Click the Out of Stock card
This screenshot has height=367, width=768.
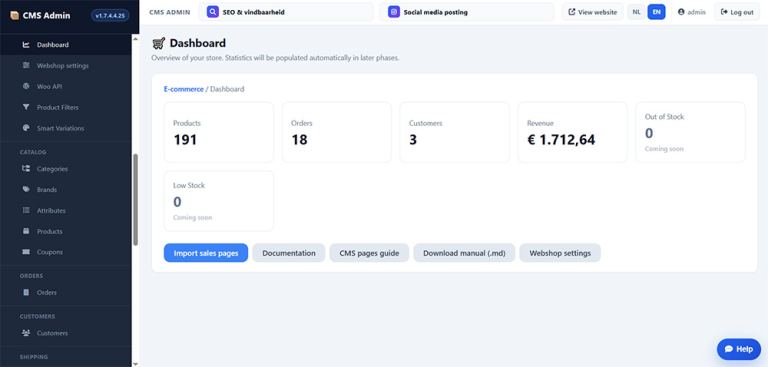[691, 132]
